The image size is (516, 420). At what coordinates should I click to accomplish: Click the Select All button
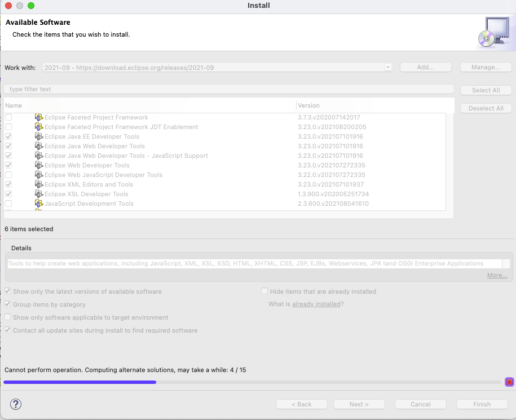coord(486,90)
